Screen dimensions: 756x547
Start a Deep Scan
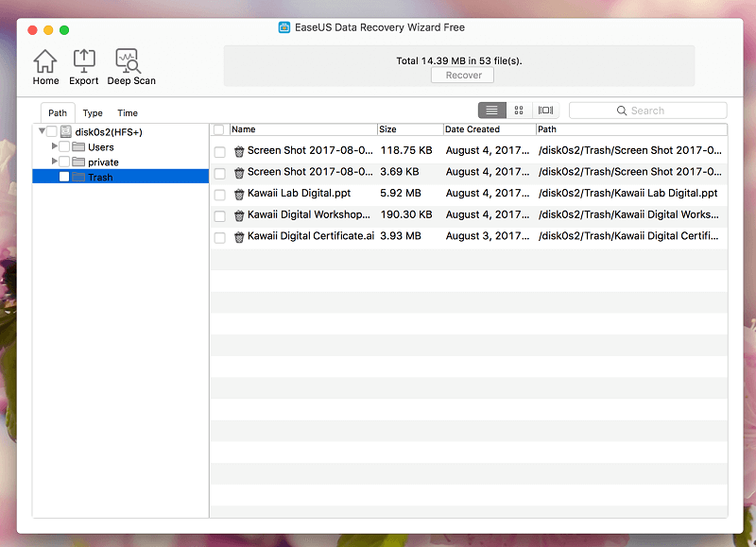click(131, 67)
